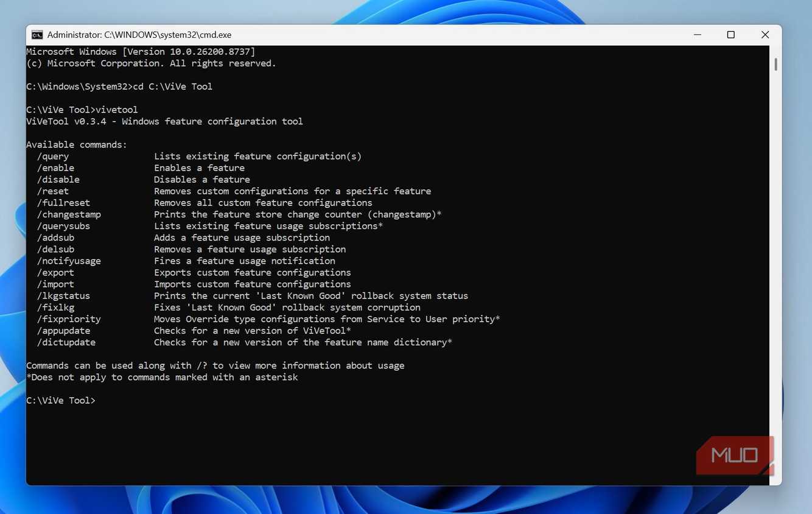Select the '/delsub' command name

tap(55, 249)
